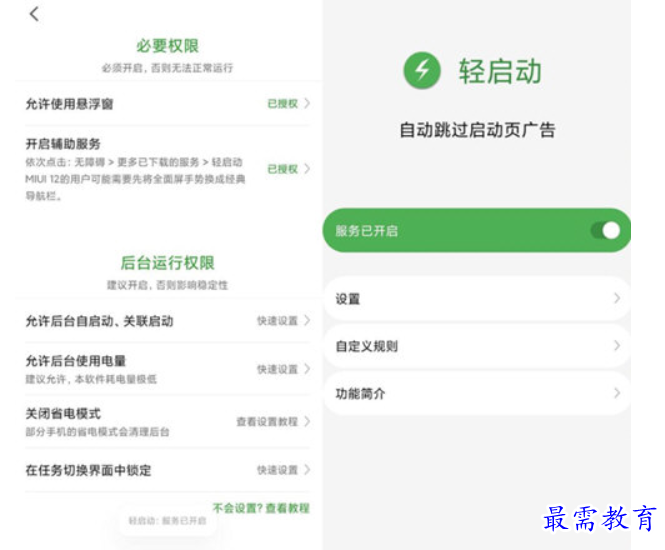Expand chevron beside 开启辅助服务
665x550 pixels.
[x=307, y=169]
